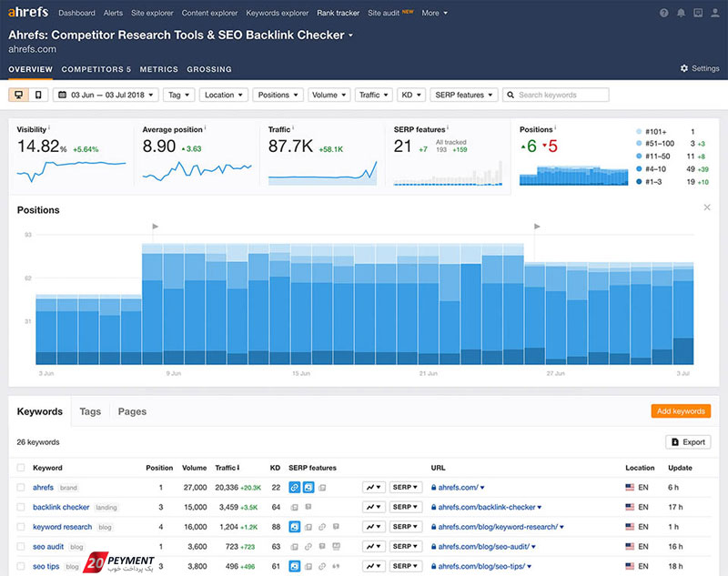Click the search magnifier icon
The height and width of the screenshot is (576, 728).
tap(511, 95)
